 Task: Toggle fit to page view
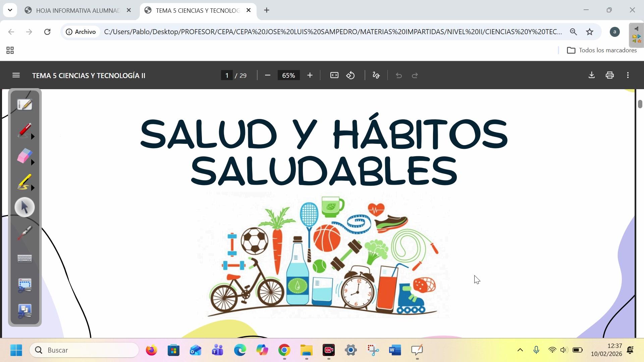[x=334, y=75]
